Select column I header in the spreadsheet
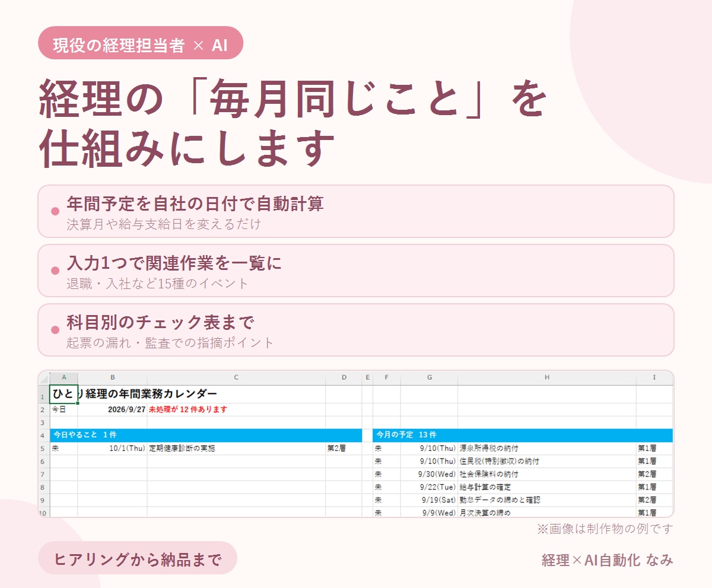 click(654, 377)
